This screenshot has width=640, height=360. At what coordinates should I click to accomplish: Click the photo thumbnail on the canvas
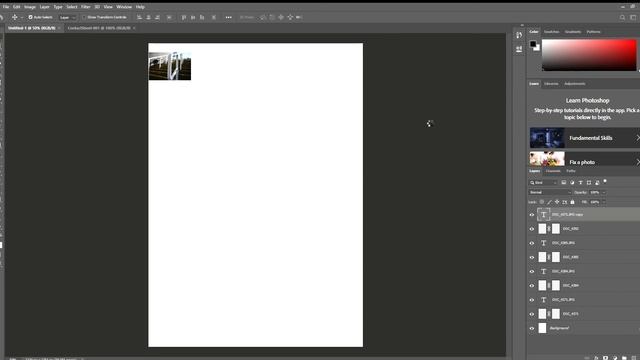click(x=170, y=66)
